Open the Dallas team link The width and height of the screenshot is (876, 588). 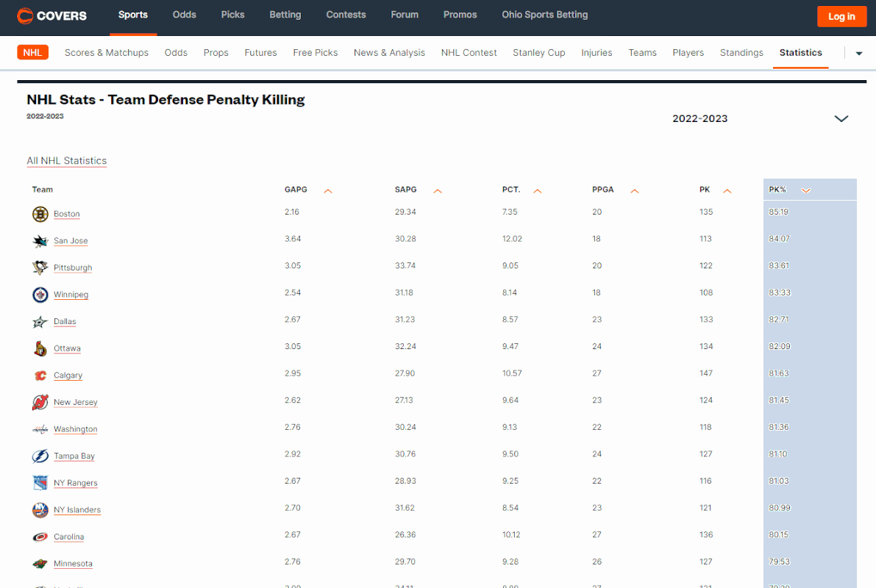pos(65,322)
